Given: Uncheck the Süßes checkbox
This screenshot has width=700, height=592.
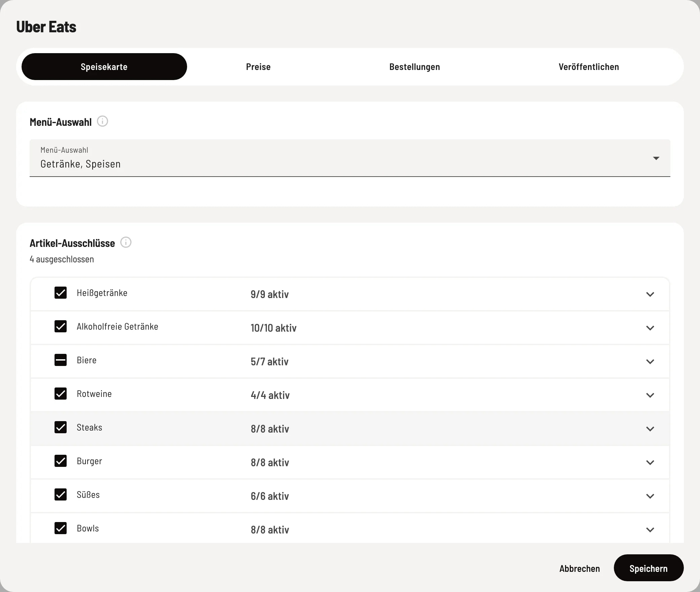Looking at the screenshot, I should click(x=61, y=494).
